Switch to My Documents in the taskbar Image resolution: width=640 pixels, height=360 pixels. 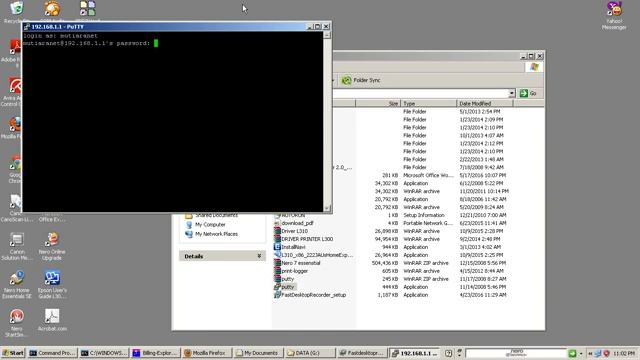(x=258, y=353)
